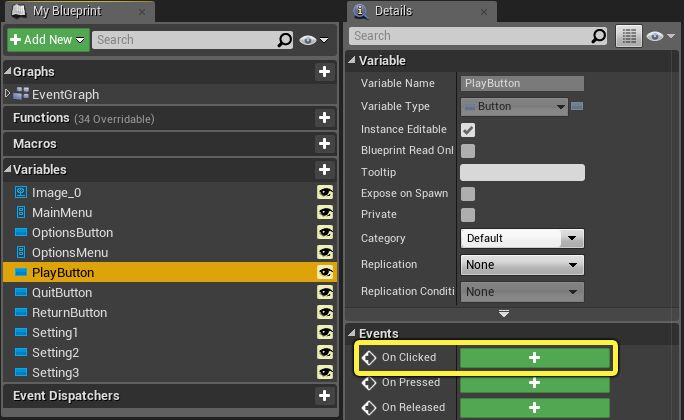Image resolution: width=684 pixels, height=420 pixels.
Task: Expand the EventGraph tree arrow
Action: click(x=7, y=93)
